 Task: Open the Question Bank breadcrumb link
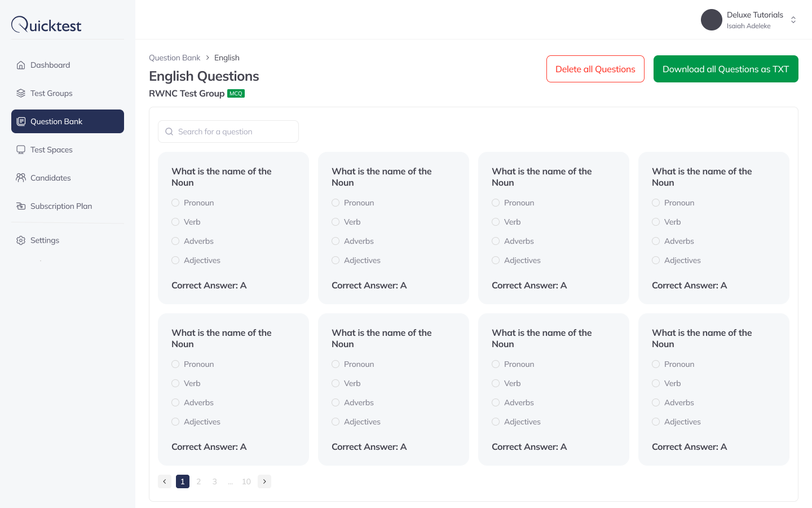[174, 57]
